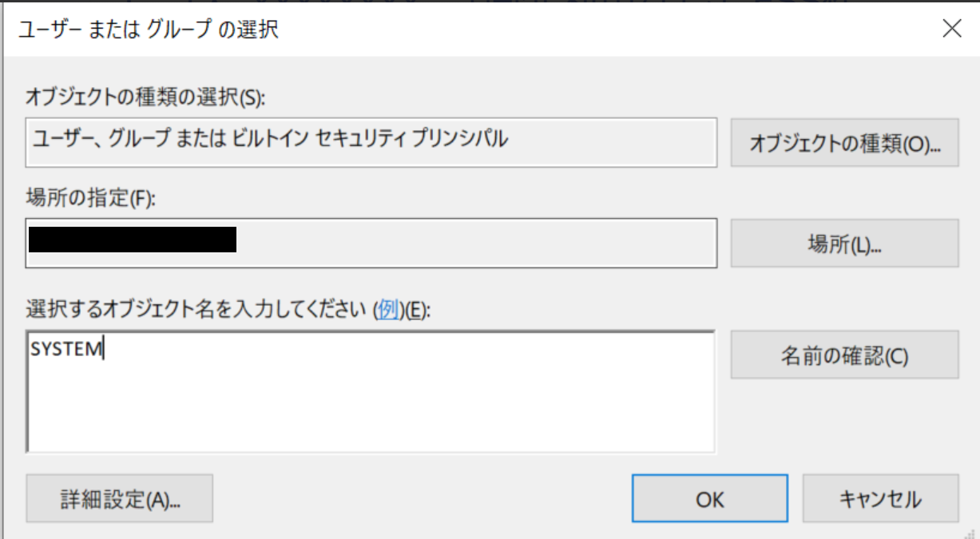Click the オブジェクトの種類の選択(S): label
This screenshot has width=980, height=539.
tap(145, 98)
